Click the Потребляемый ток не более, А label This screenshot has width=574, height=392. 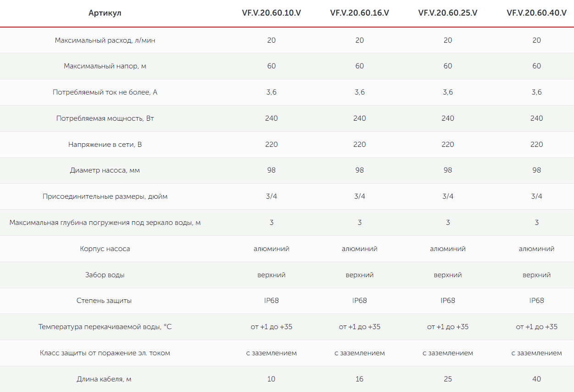coord(105,92)
